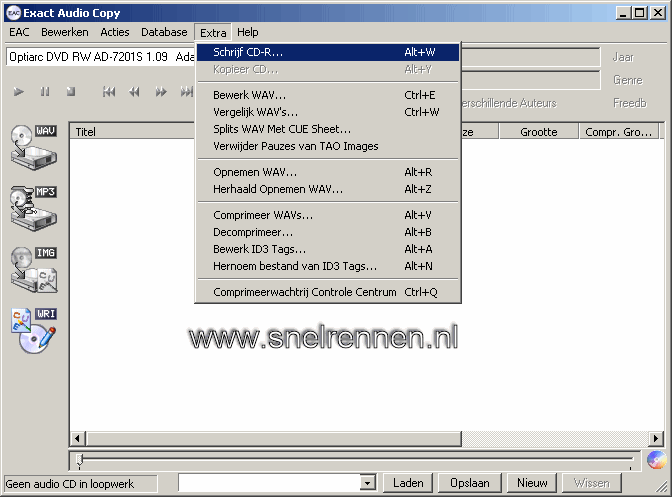Image resolution: width=672 pixels, height=497 pixels.
Task: Click the playback position slider thumb
Action: [x=80, y=460]
